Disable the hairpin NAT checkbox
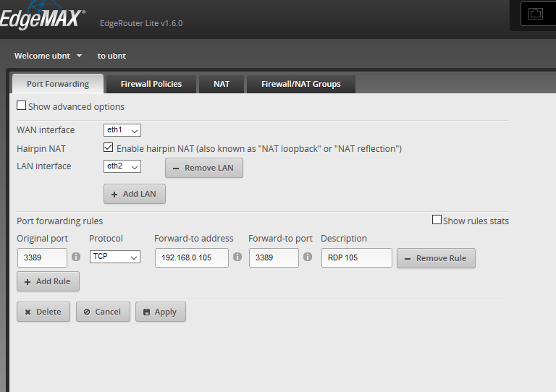The width and height of the screenshot is (556, 392). (x=108, y=148)
